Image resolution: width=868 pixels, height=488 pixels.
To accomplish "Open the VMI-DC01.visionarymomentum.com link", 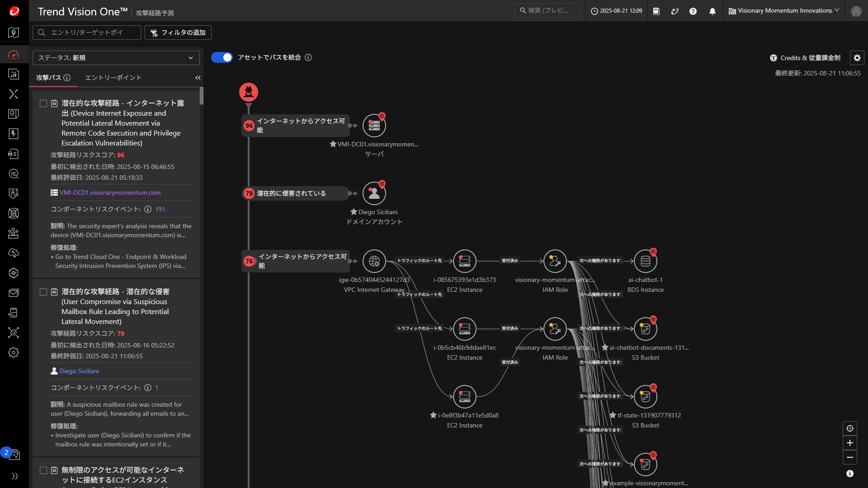I will pyautogui.click(x=110, y=192).
